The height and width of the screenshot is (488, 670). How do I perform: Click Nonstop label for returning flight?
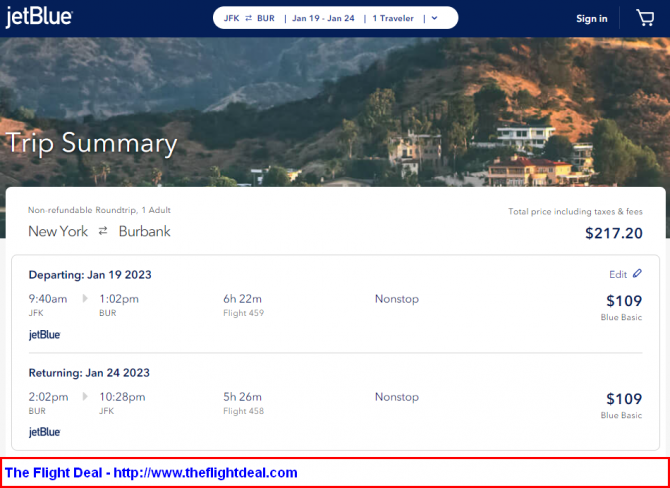(397, 397)
